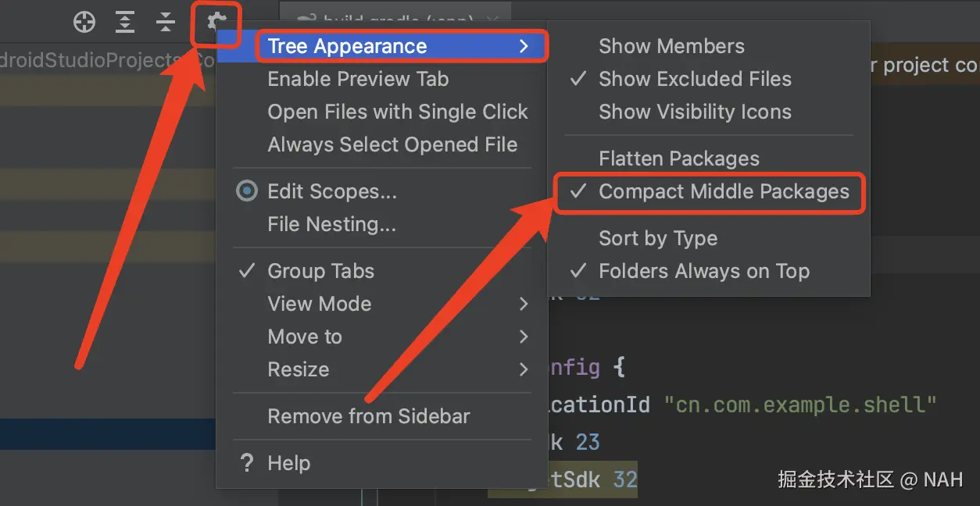Expand the Resize submenu
The image size is (980, 506).
pos(298,369)
